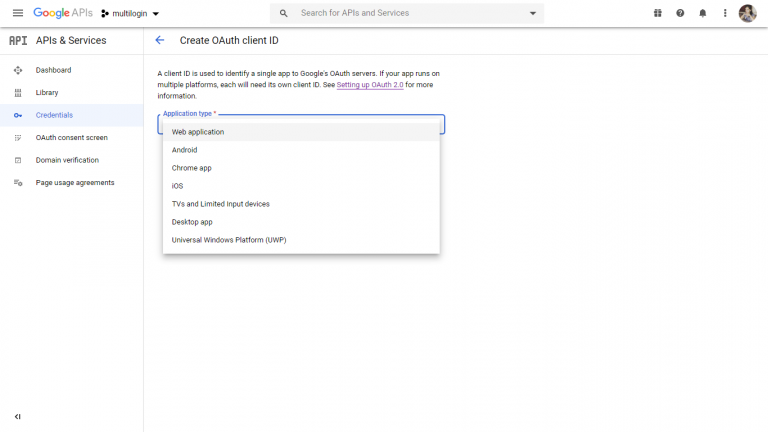Click the Create OAuth client ID title
Viewport: 768px width, 432px height.
[x=229, y=41]
